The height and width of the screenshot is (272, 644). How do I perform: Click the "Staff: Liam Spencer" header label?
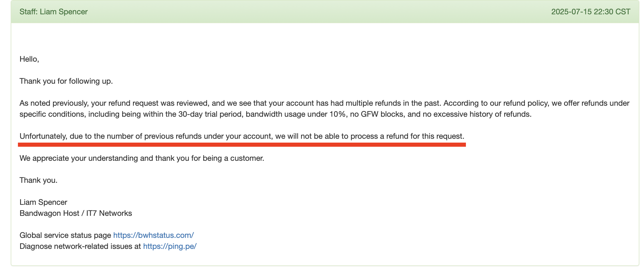53,12
